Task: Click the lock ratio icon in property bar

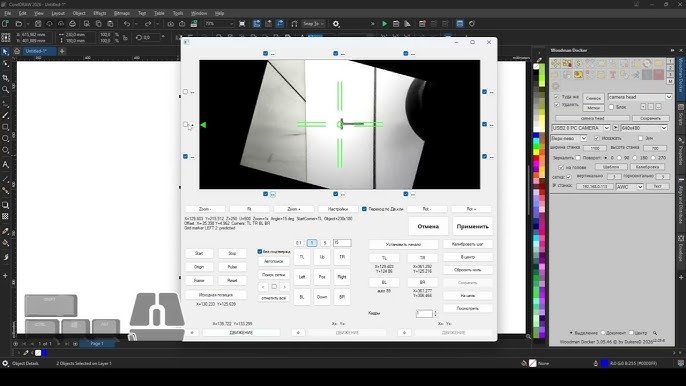Action: coord(125,38)
